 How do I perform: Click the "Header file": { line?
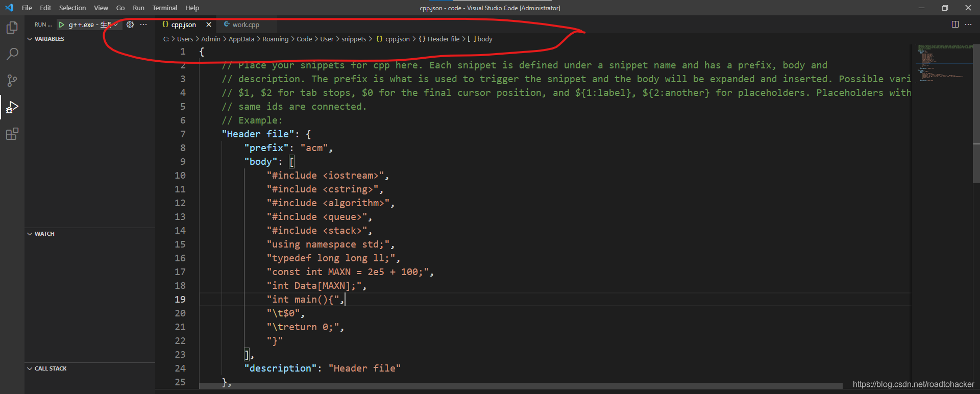[x=266, y=134]
